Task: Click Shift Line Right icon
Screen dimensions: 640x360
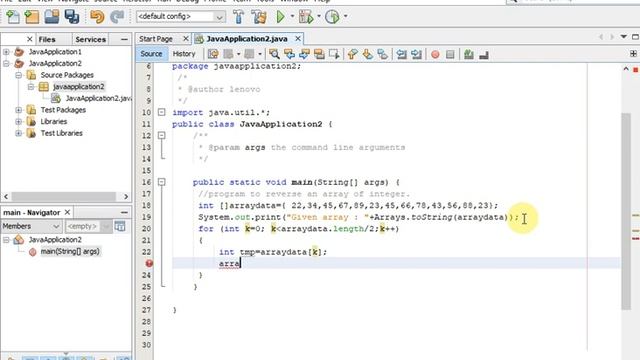Action: [x=417, y=54]
